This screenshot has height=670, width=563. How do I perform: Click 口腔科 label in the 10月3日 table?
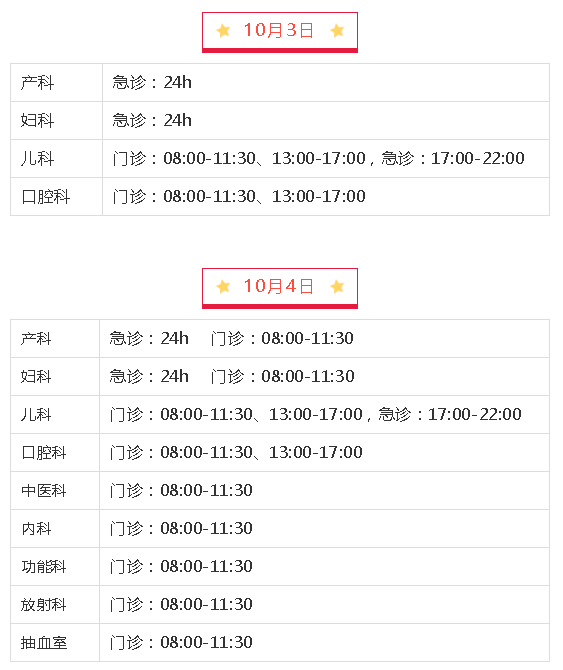click(x=46, y=197)
